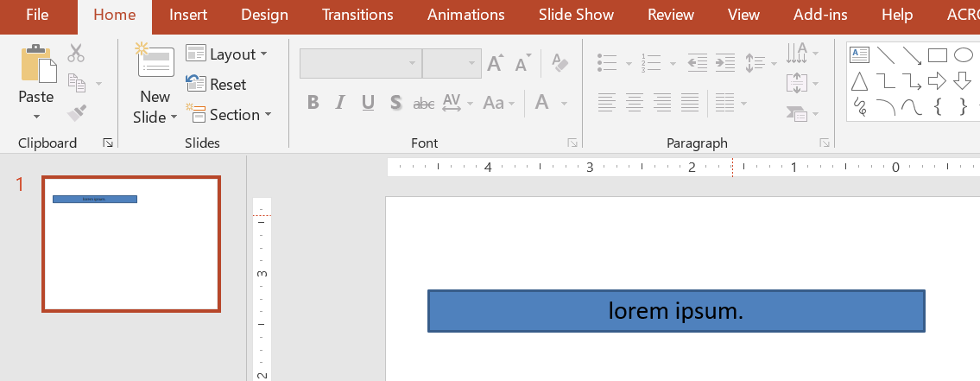Open the Add or Remove Columns menu
Viewport: 980px width, 381px height.
click(x=730, y=103)
